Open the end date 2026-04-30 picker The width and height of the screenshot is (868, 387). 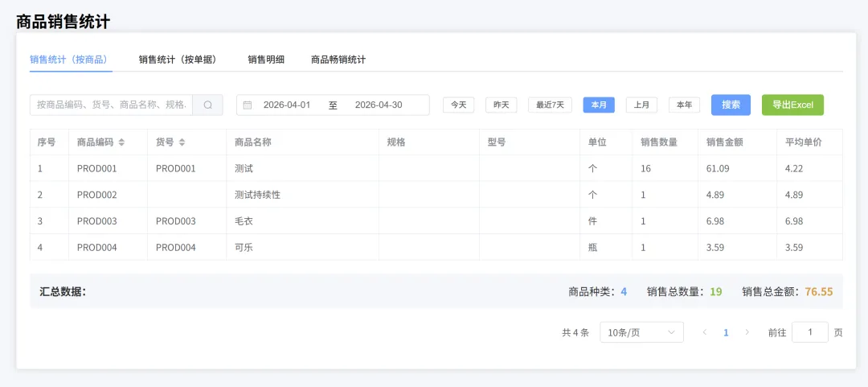click(379, 105)
